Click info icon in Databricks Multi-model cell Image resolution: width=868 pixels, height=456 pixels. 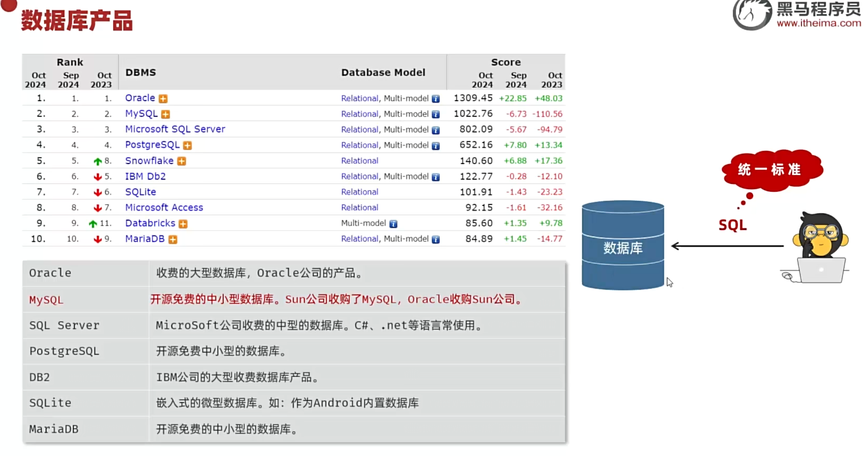[x=393, y=224]
